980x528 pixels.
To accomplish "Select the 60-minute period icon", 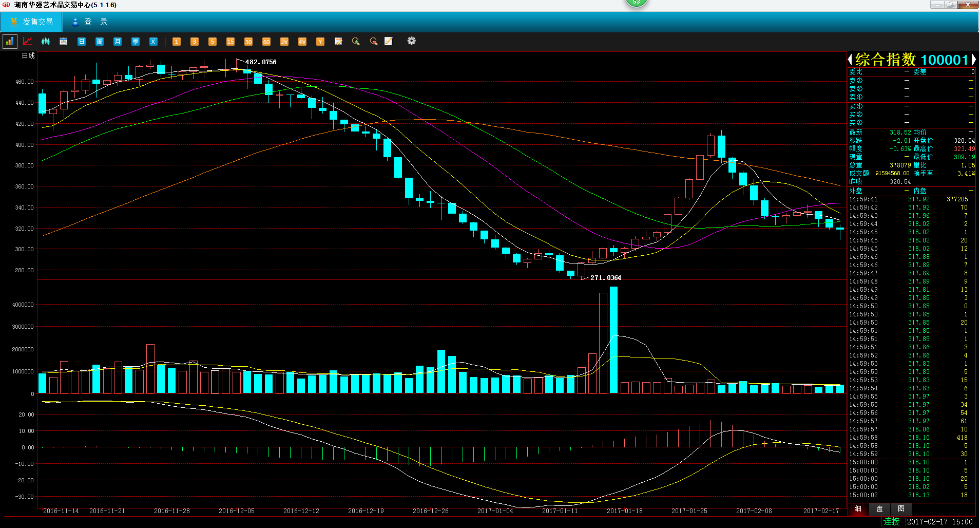I will 266,42.
